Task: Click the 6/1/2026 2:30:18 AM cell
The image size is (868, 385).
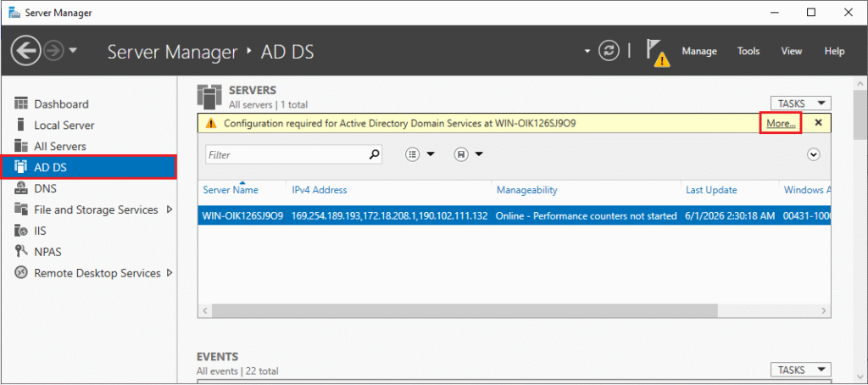Action: click(730, 216)
